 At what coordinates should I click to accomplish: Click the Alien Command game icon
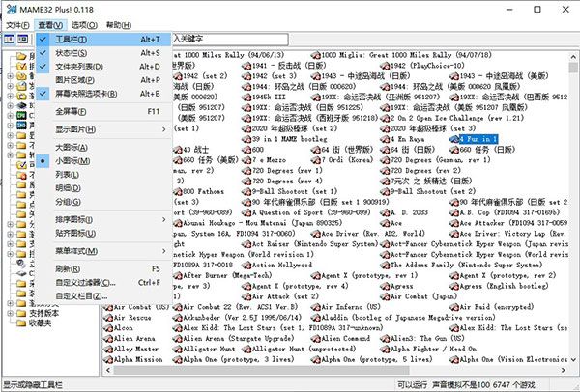[x=315, y=339]
